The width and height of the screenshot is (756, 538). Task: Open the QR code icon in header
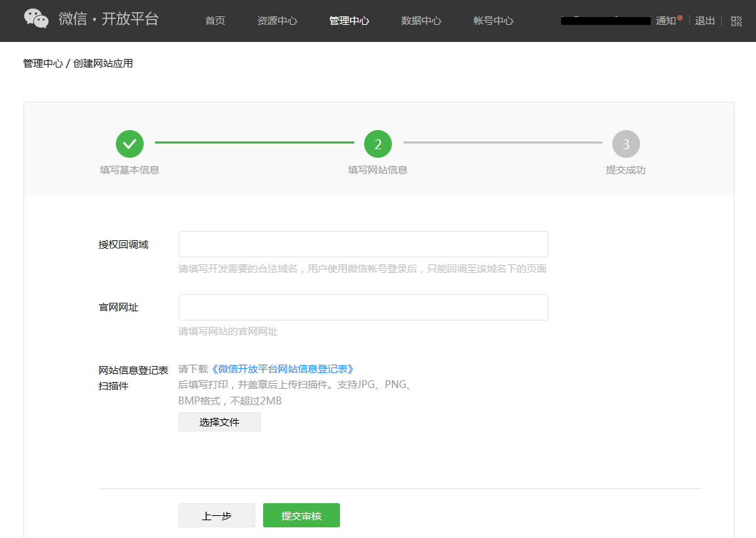click(736, 21)
